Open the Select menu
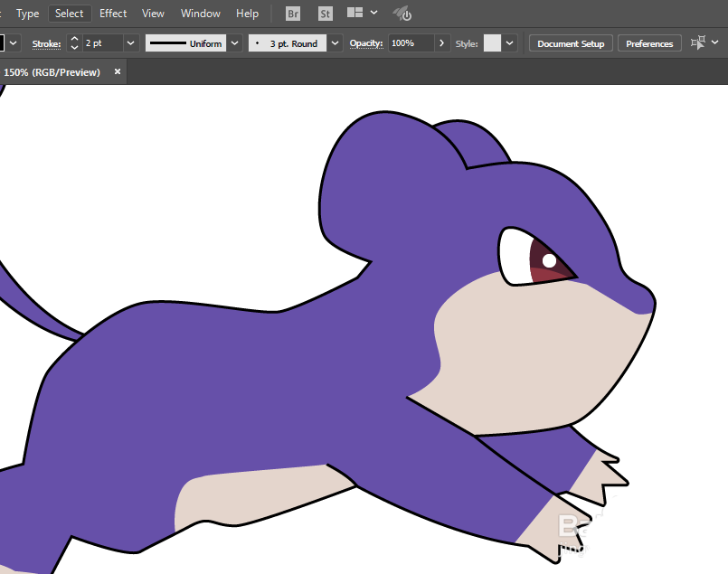This screenshot has width=728, height=574. pyautogui.click(x=69, y=14)
